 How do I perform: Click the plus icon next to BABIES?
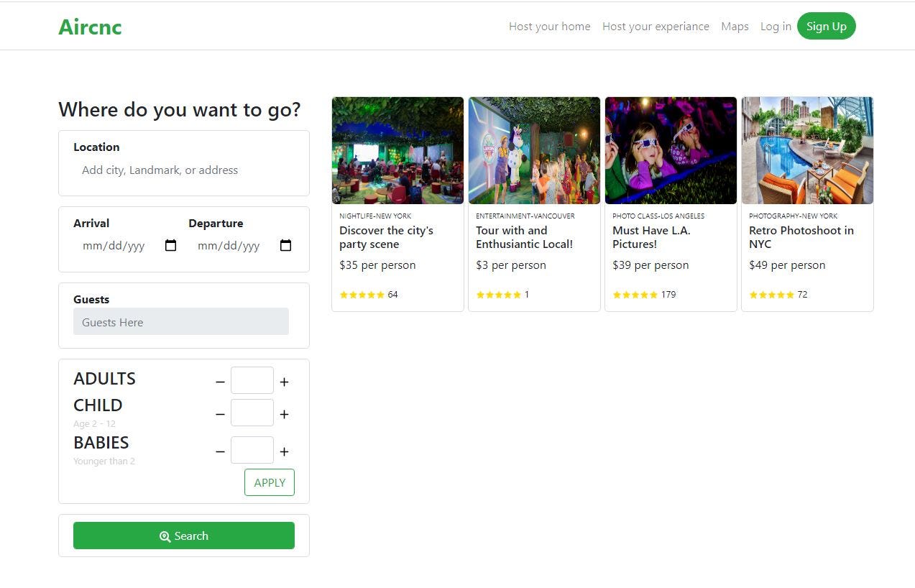click(284, 451)
